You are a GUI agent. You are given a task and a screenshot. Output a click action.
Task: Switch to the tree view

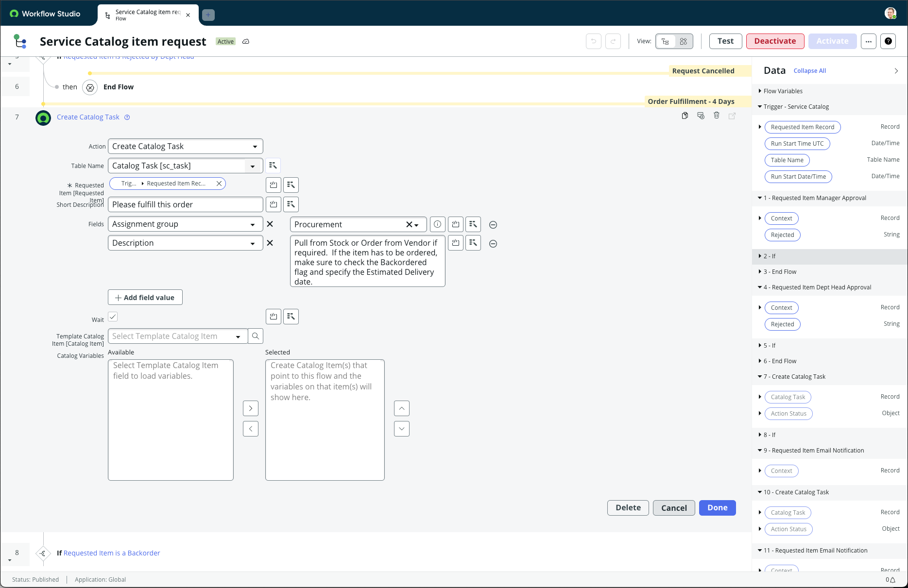tap(666, 41)
